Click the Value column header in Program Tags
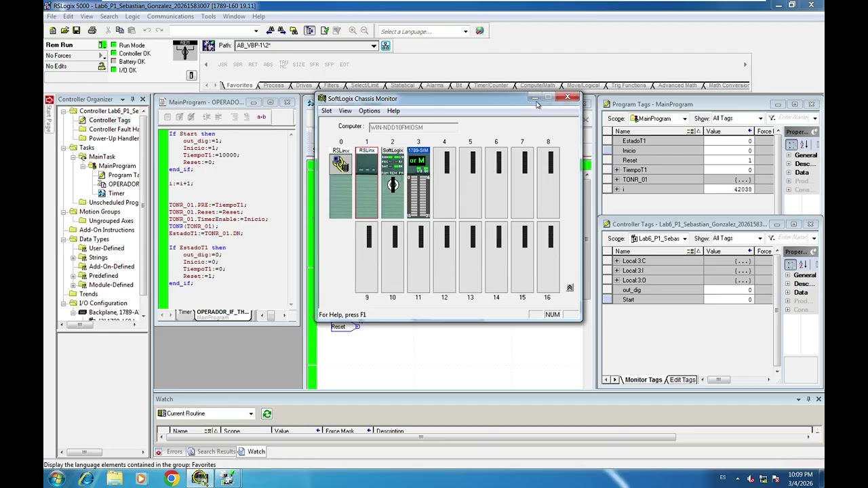The image size is (868, 488). [729, 131]
